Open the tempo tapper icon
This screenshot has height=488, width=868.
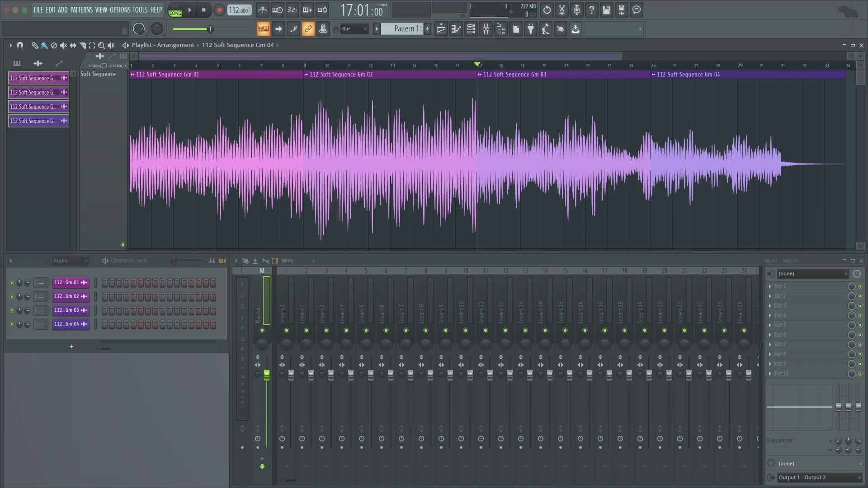click(546, 29)
